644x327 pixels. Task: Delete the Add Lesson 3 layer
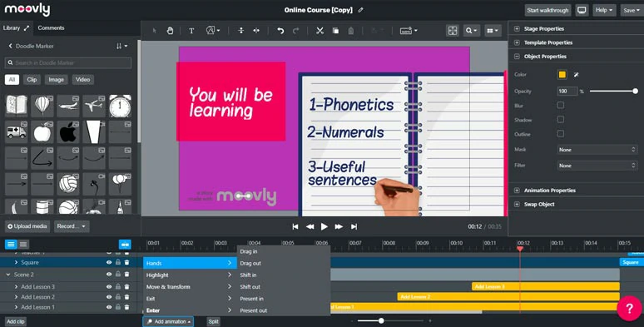[127, 287]
